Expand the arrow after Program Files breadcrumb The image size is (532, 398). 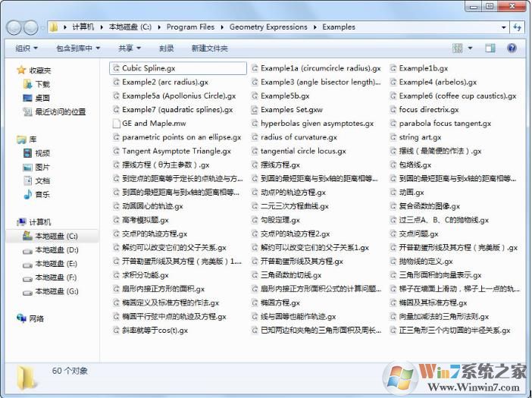point(222,27)
